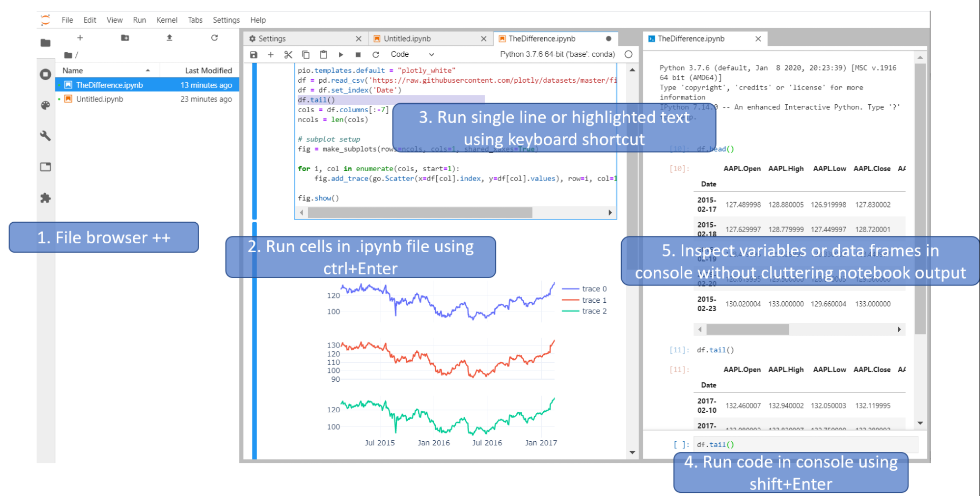Restart the kernel with restart icon
980x496 pixels.
[376, 54]
